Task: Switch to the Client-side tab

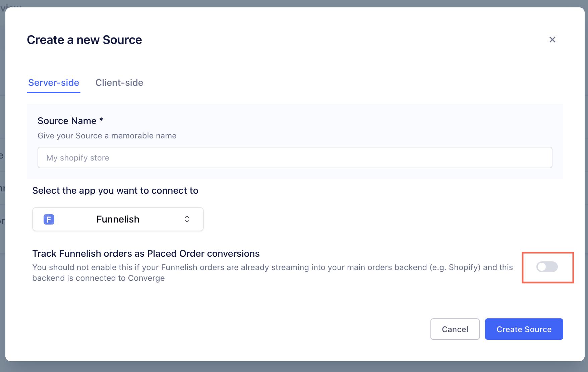Action: coord(119,83)
